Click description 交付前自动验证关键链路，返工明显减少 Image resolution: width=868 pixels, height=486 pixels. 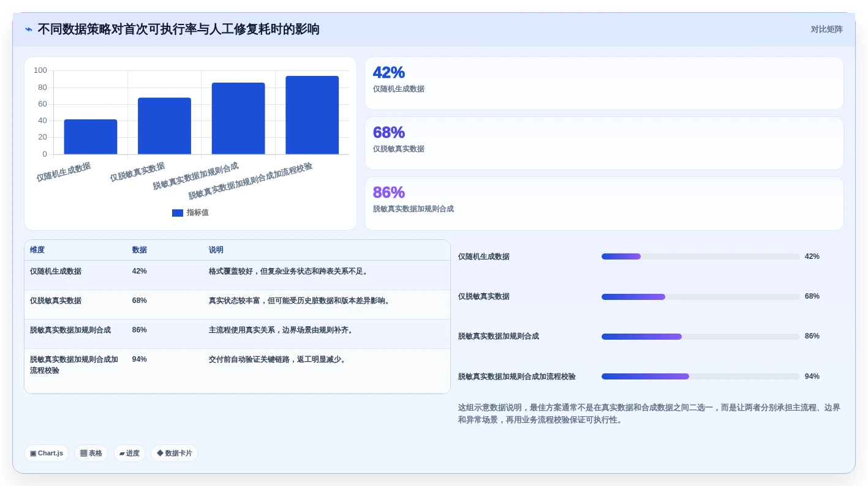pos(278,359)
